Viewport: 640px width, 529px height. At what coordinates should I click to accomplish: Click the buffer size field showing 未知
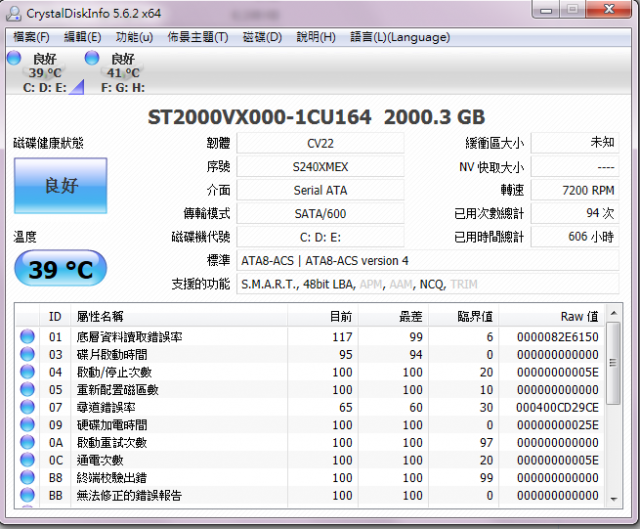point(575,143)
